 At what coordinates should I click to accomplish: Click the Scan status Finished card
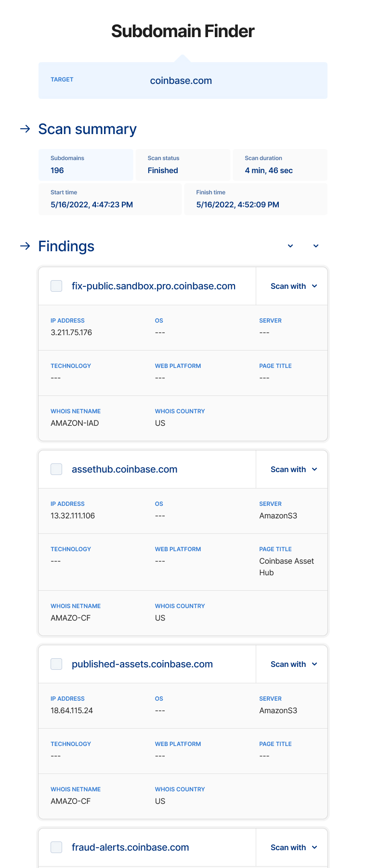[183, 164]
